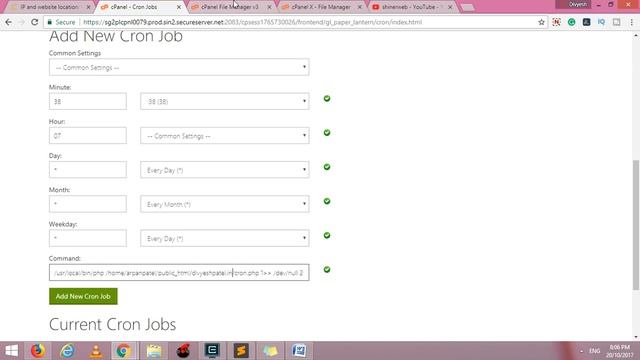Open Microsoft Word from the taskbar
Viewport: 640px width, 360px height.
tap(299, 351)
